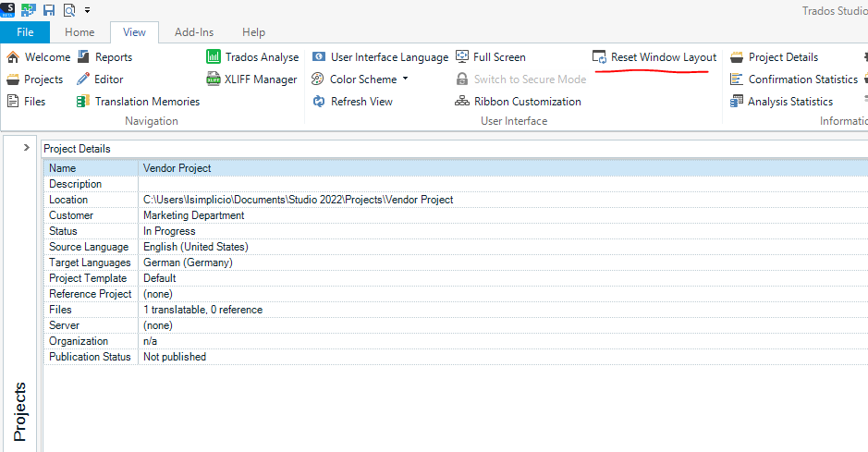Screen dimensions: 868x452
Task: Open the quick access toolbar customize arrow
Action: point(88,10)
